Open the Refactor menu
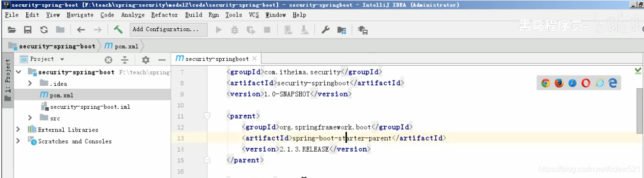 [x=164, y=15]
